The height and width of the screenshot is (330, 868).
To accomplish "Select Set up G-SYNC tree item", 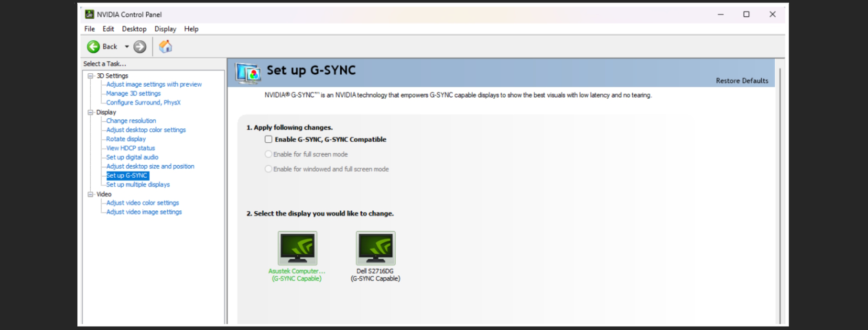I will 128,175.
